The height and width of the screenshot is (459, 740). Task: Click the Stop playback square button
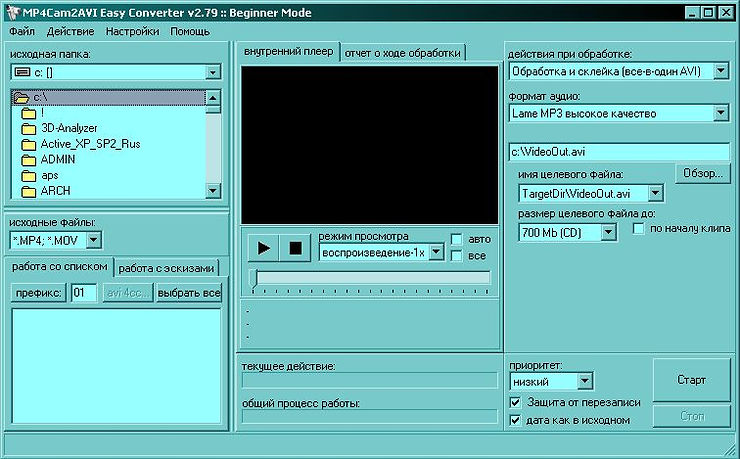pos(295,248)
